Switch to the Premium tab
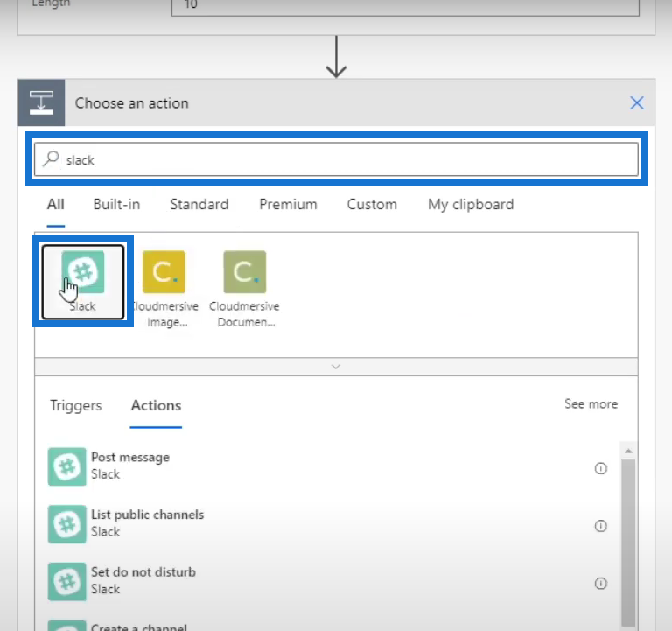The width and height of the screenshot is (672, 631). click(288, 205)
